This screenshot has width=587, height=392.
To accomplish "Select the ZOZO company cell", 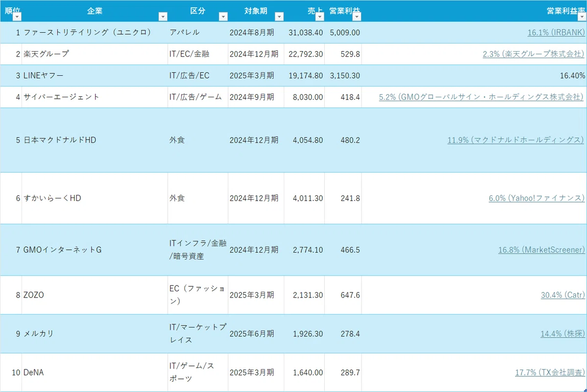I will [95, 295].
